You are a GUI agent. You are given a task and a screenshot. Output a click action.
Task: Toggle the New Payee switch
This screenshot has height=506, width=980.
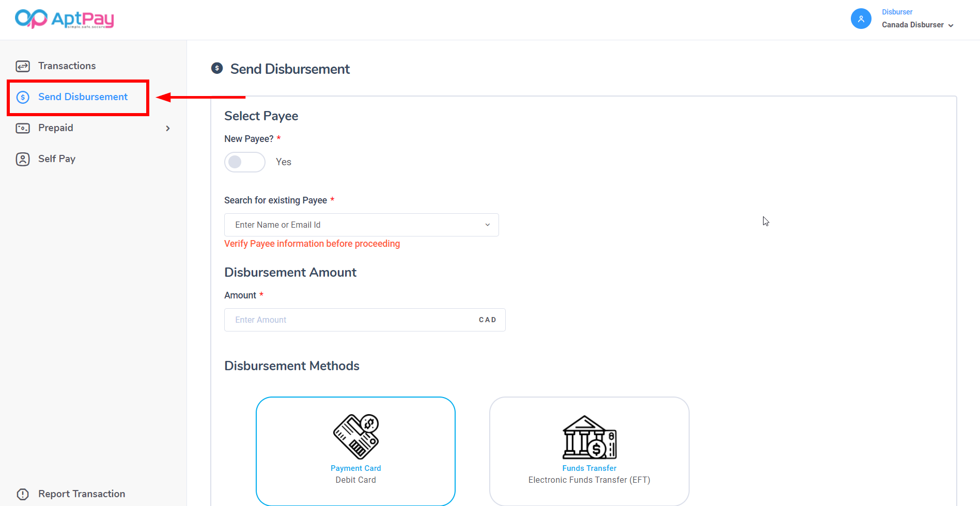coord(244,162)
